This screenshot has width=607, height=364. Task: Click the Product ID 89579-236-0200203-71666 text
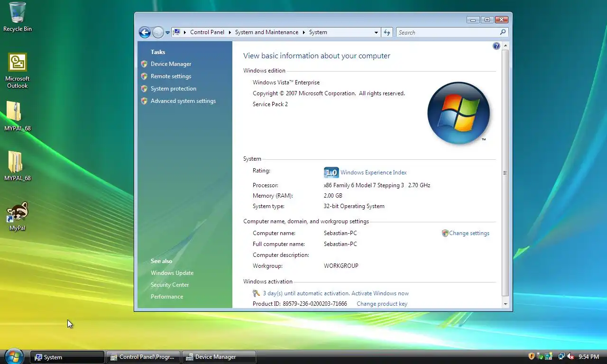pyautogui.click(x=300, y=304)
